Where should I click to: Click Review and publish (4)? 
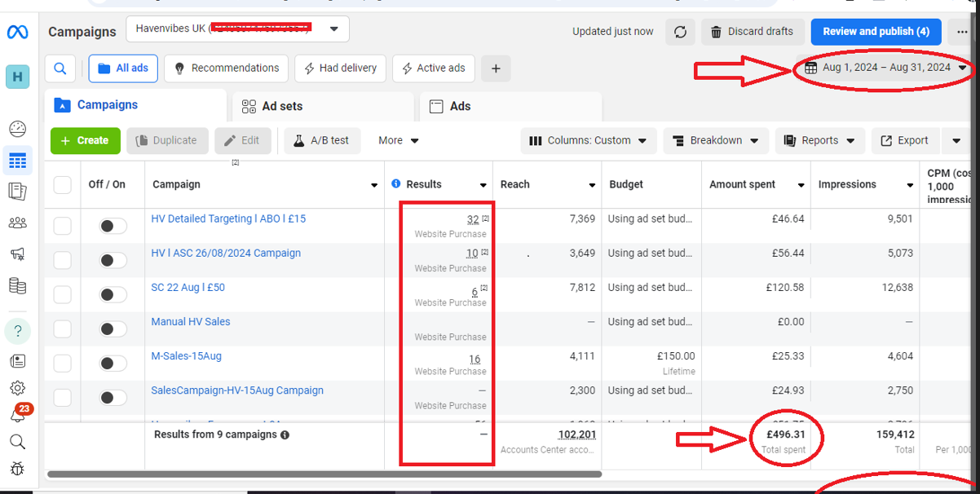pos(876,32)
